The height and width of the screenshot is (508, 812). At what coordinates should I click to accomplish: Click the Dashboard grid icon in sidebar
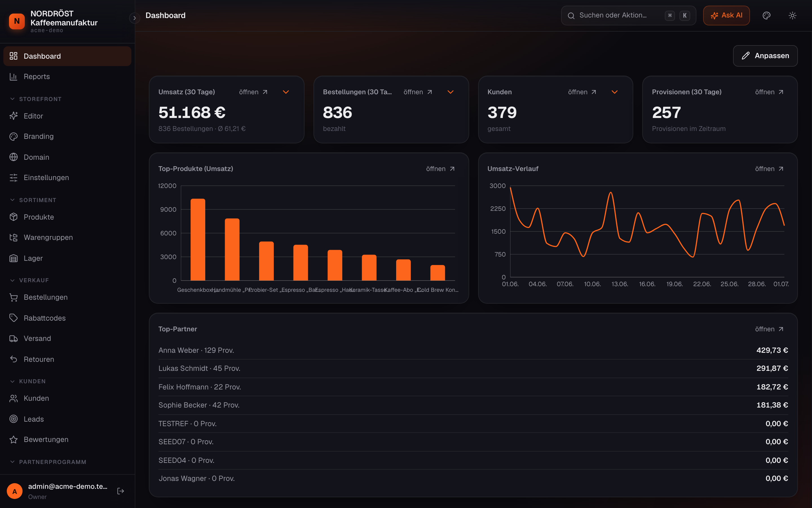pos(14,56)
